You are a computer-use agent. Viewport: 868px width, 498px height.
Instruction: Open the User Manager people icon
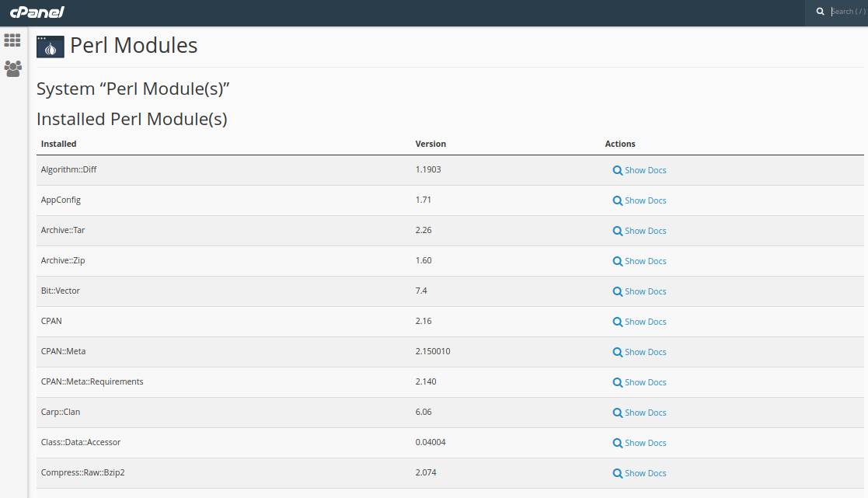[x=12, y=68]
